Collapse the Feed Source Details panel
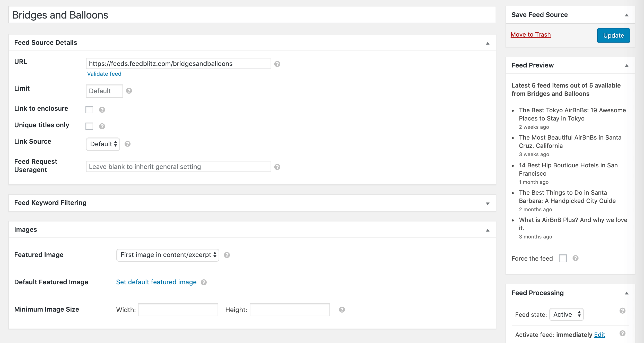Viewport: 644px width, 343px height. [488, 43]
